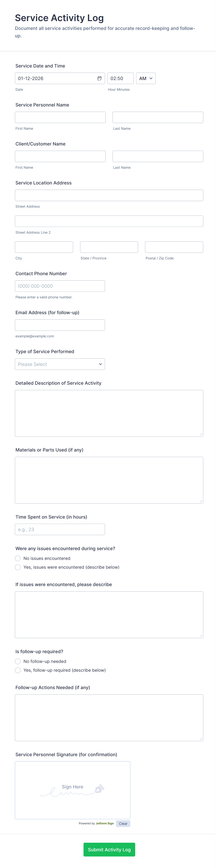216x868 pixels.
Task: Clear the signature pad
Action: point(123,823)
